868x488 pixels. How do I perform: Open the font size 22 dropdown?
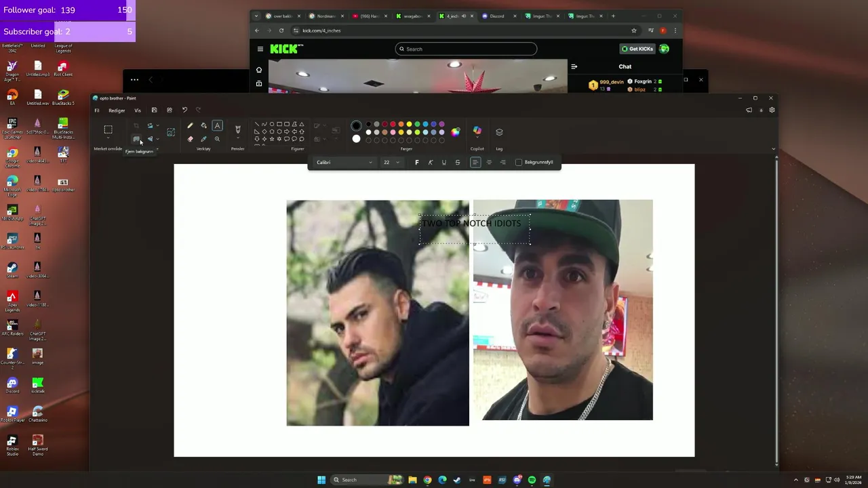pyautogui.click(x=391, y=162)
